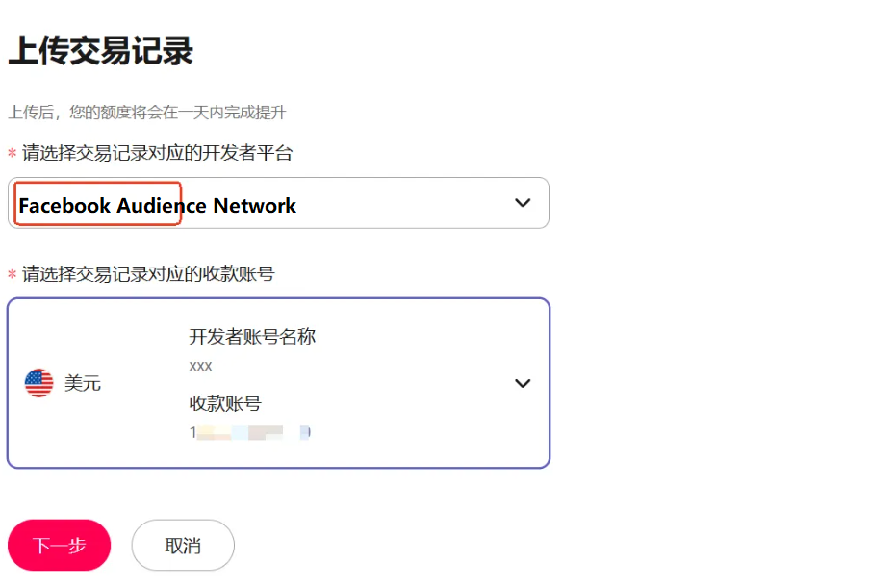869x588 pixels.
Task: Click the 下一步 button
Action: tap(59, 545)
